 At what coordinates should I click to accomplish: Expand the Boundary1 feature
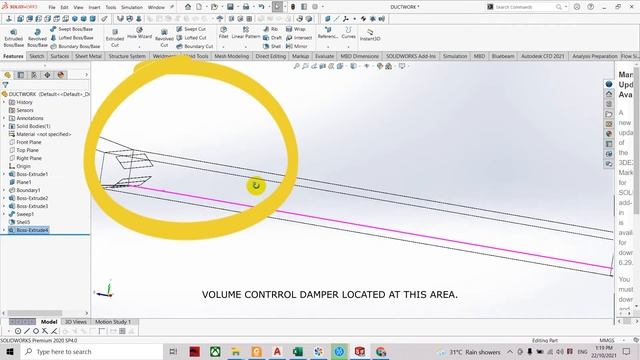tap(4, 190)
